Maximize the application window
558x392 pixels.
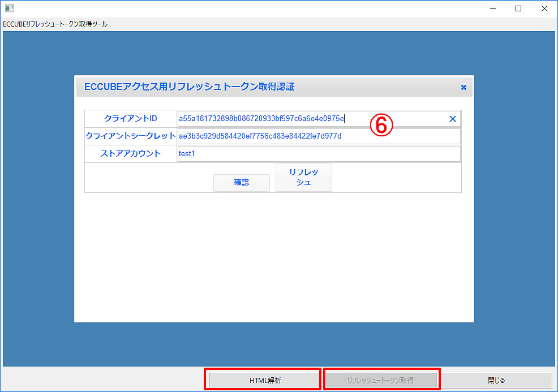click(x=518, y=8)
